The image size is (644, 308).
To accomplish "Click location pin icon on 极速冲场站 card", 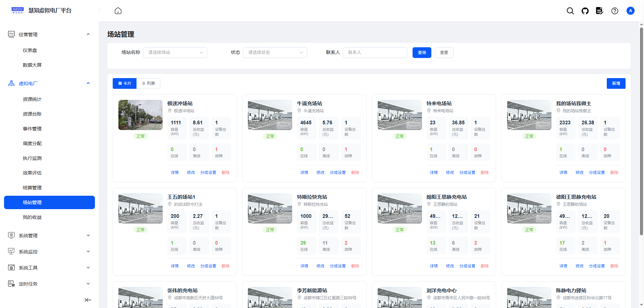I will [x=170, y=111].
